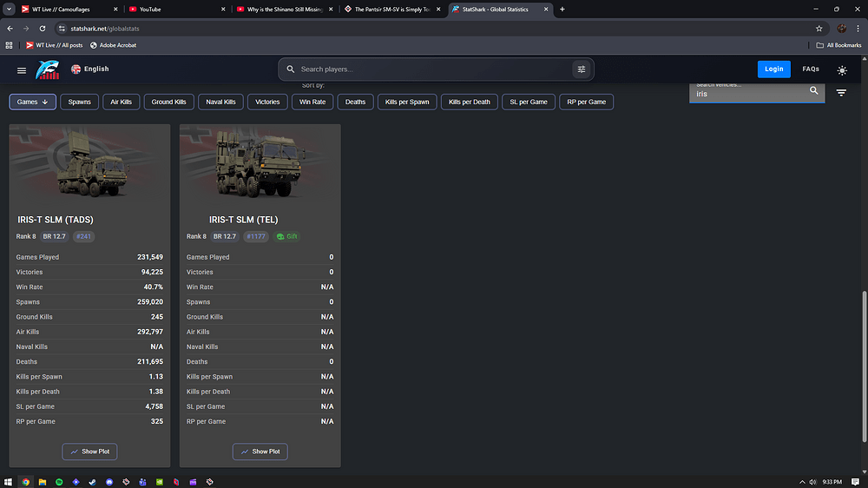The width and height of the screenshot is (868, 488).
Task: Sort vehicles by Air Kills
Action: (x=122, y=102)
